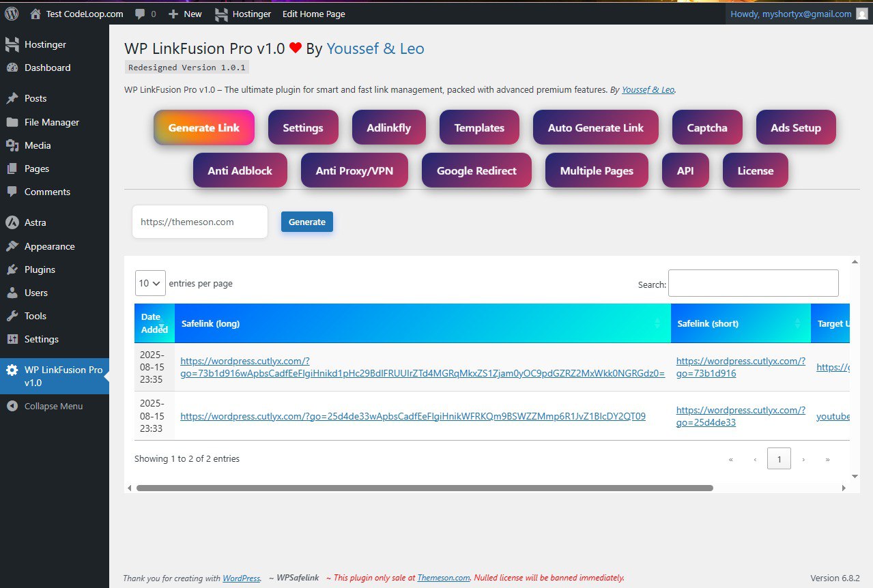The width and height of the screenshot is (873, 588).
Task: Open the entries per page dropdown
Action: click(x=150, y=283)
